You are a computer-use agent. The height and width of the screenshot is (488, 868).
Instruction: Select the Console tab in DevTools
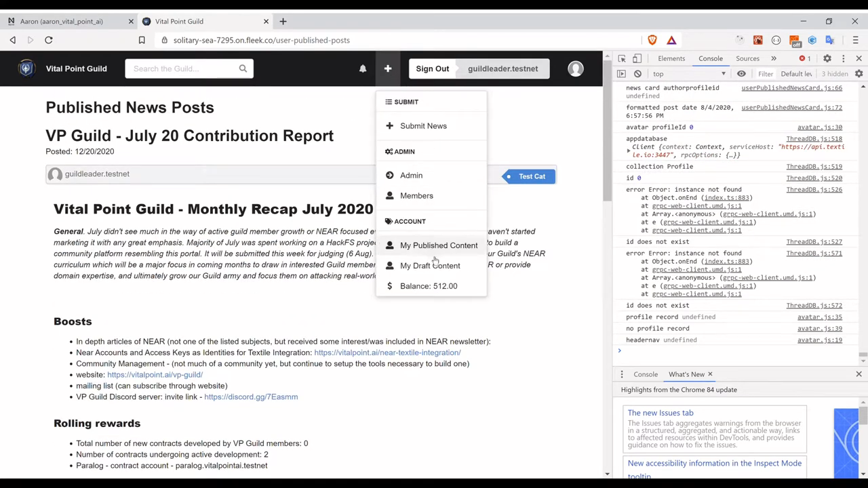(x=711, y=58)
